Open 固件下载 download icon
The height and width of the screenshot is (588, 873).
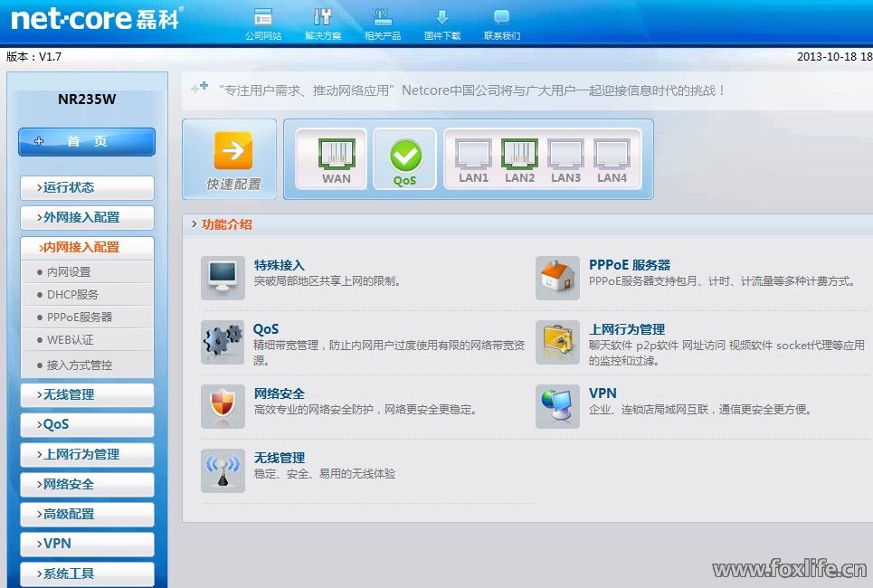(442, 17)
